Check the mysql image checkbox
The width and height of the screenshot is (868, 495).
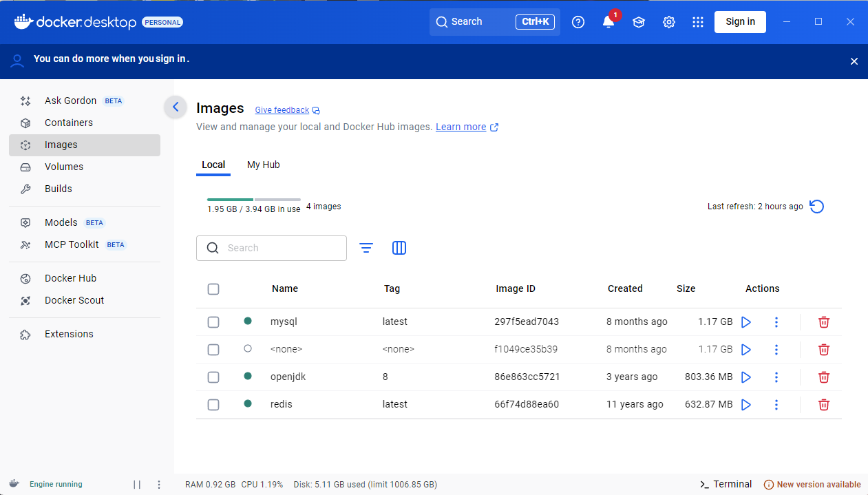coord(213,322)
